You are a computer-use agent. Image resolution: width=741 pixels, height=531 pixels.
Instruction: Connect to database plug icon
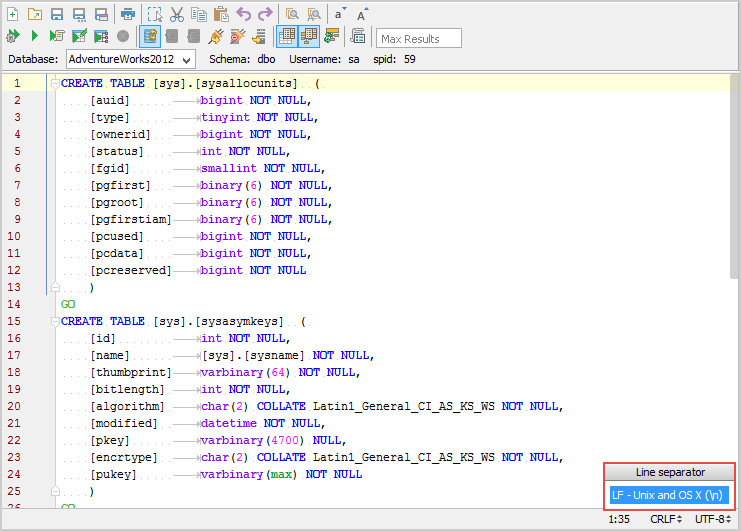[x=216, y=36]
